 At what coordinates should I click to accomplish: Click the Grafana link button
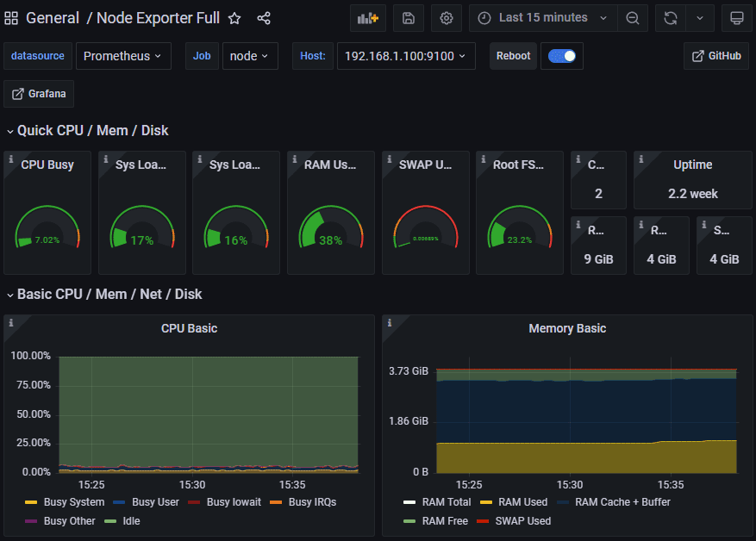click(x=39, y=94)
